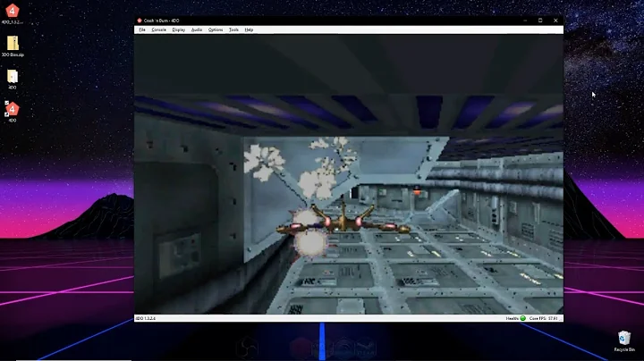Select the 3DO Bios.zip desktop icon
Viewport: 644px width, 361px height.
[x=13, y=46]
